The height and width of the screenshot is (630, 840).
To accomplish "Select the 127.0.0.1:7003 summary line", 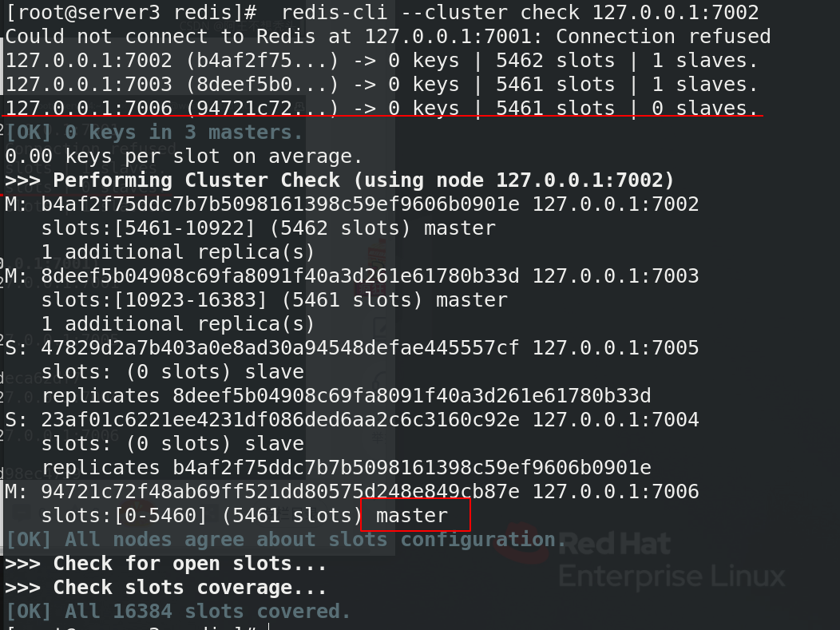I will coord(382,84).
